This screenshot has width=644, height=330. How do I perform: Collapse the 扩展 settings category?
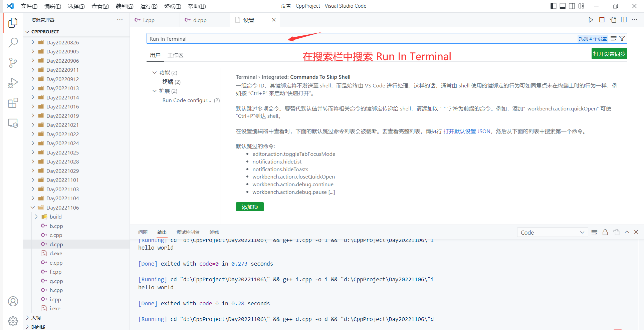[154, 91]
